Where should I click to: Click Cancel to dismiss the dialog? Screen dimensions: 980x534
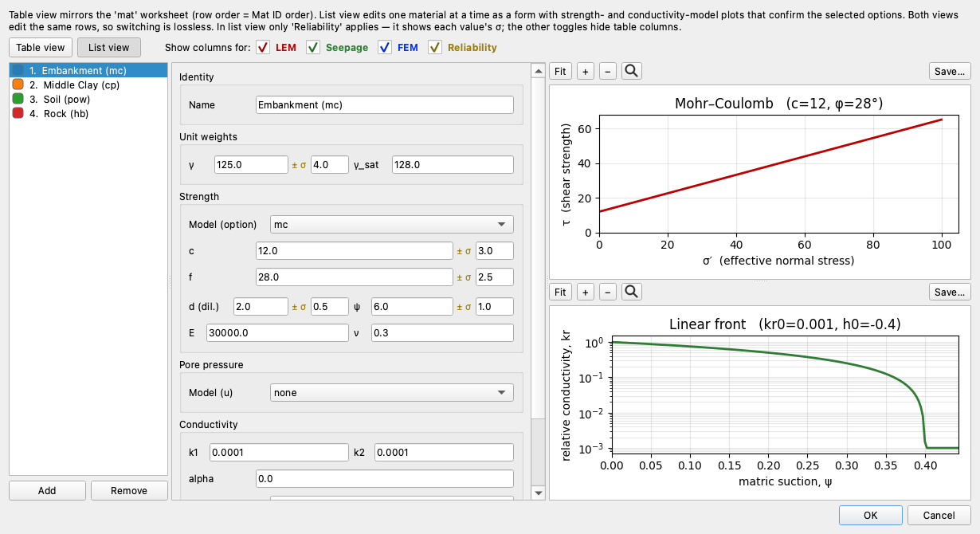(939, 515)
